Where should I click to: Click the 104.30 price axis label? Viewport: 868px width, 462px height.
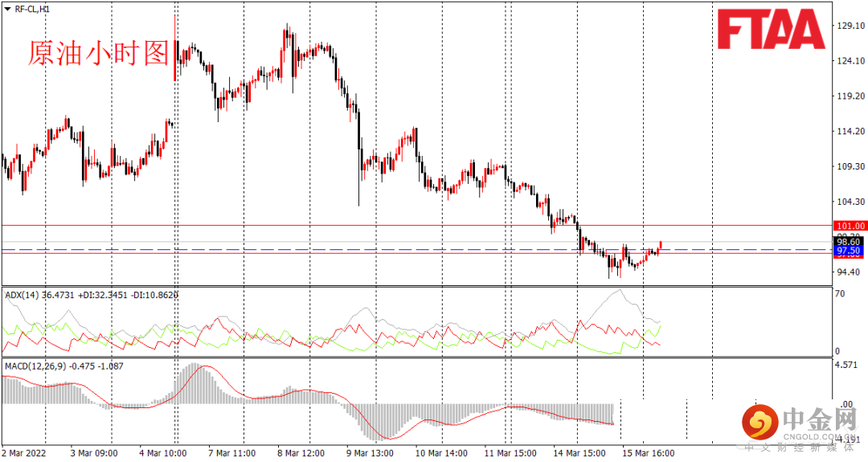pos(851,202)
